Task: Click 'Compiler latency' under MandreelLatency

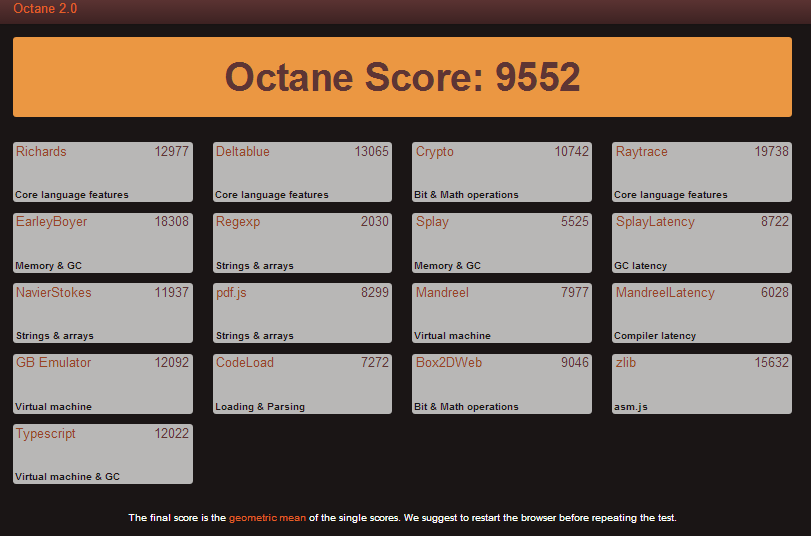Action: [x=655, y=336]
